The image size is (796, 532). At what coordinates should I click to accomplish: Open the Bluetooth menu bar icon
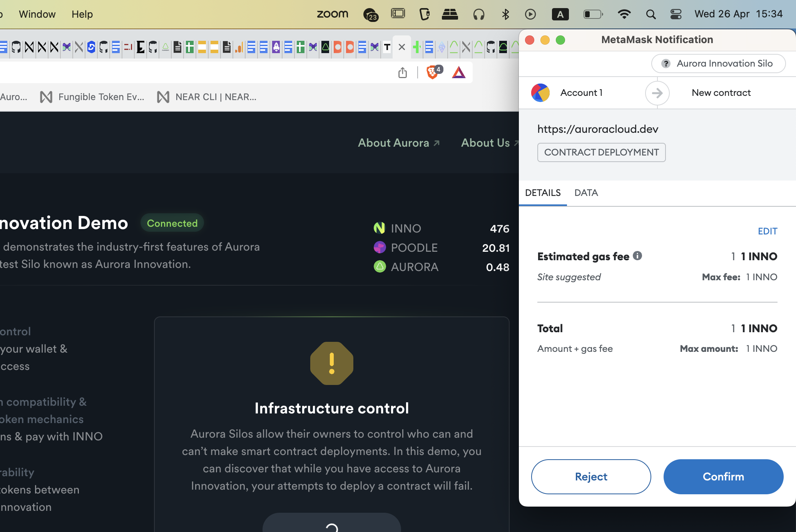[x=505, y=14]
